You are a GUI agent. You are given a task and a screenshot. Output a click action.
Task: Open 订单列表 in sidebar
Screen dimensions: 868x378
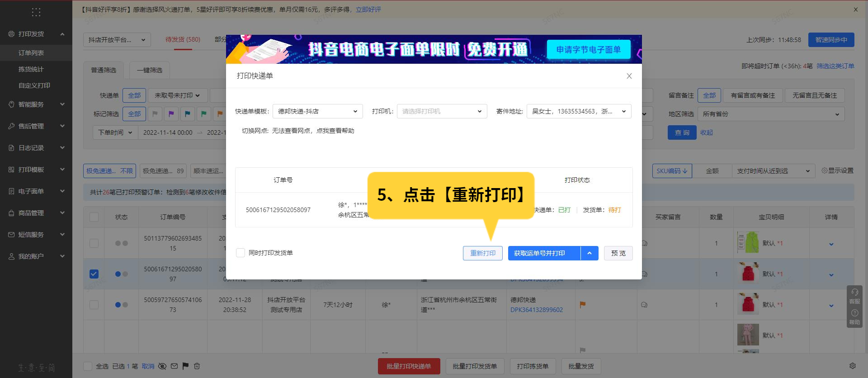point(36,53)
